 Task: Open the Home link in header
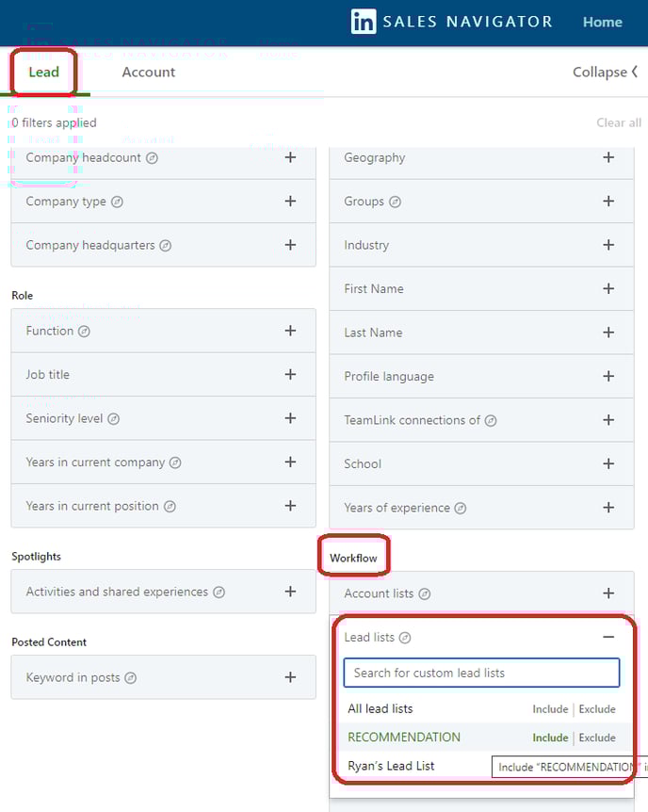tap(603, 22)
